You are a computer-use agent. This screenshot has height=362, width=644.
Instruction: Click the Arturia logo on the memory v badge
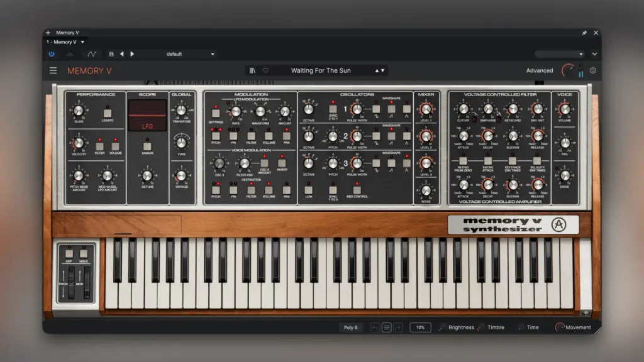pyautogui.click(x=558, y=224)
